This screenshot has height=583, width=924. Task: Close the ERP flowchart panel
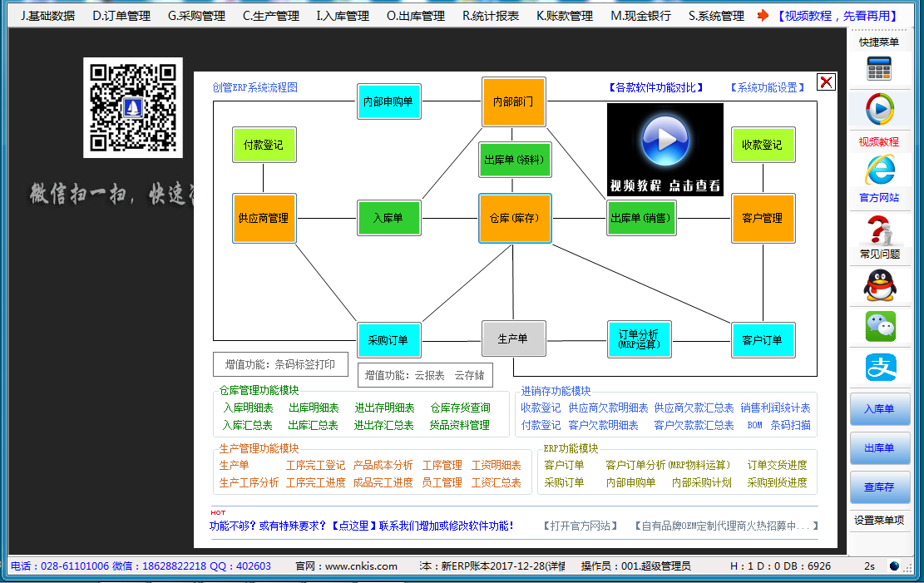[826, 82]
